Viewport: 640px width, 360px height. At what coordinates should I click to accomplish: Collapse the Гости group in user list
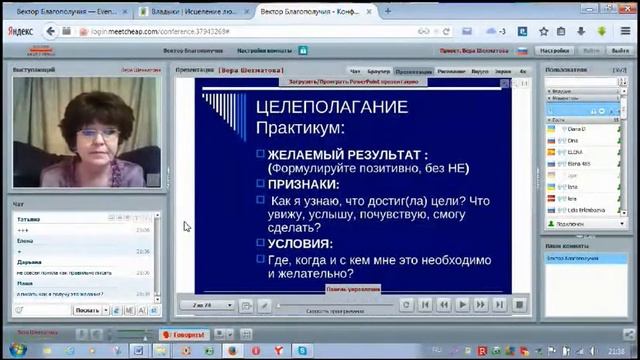549,120
